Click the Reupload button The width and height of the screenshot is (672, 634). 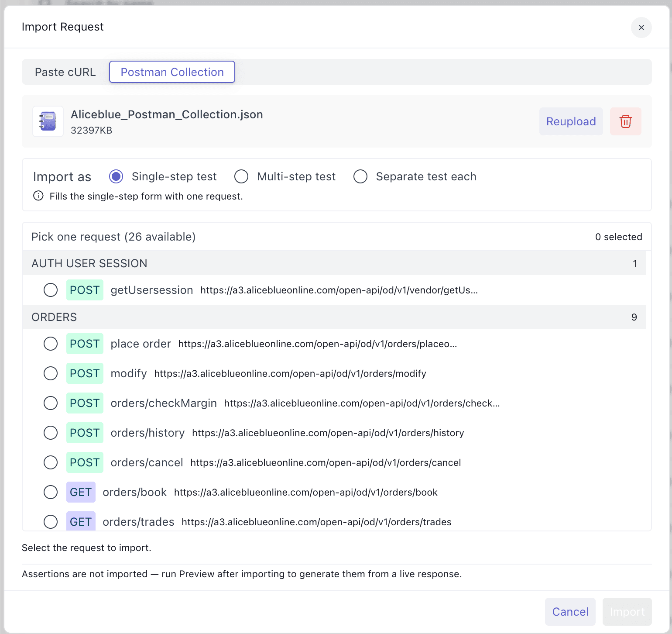571,121
